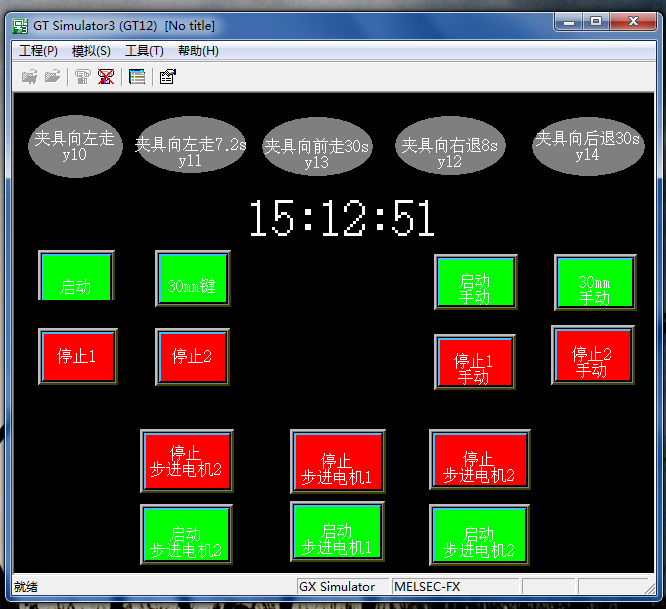Screen dimensions: 666x609
Task: Open the 帮助(H) menu
Action: tap(198, 51)
